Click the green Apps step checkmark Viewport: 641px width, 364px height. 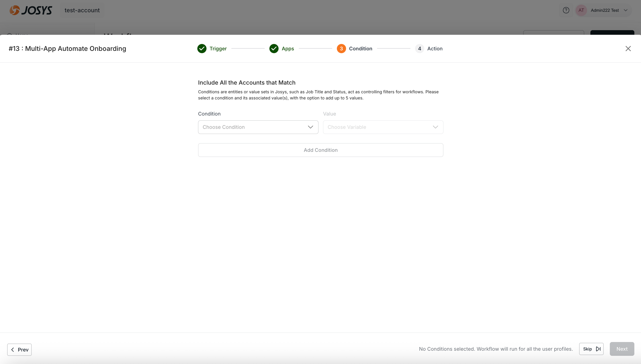(274, 49)
